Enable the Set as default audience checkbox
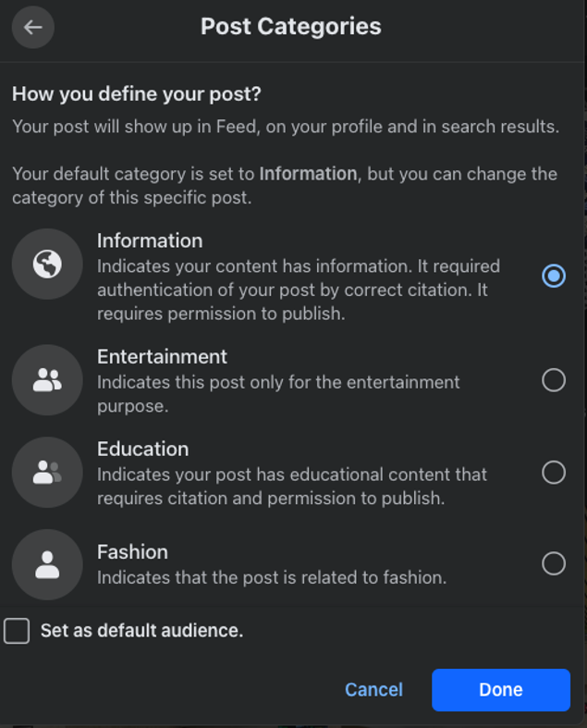 pyautogui.click(x=17, y=631)
